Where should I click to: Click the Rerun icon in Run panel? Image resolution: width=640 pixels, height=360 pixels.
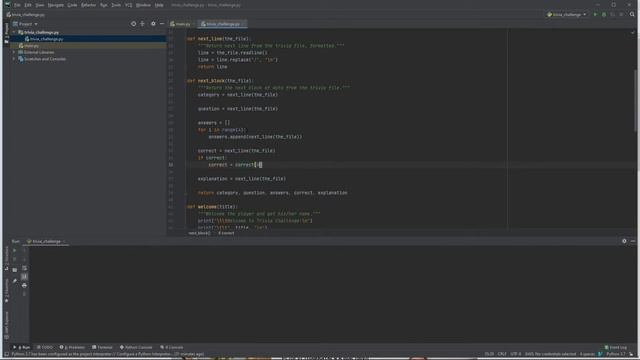tap(15, 251)
